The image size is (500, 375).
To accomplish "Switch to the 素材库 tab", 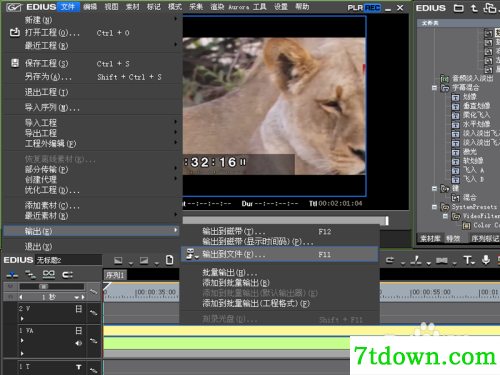I will point(430,238).
